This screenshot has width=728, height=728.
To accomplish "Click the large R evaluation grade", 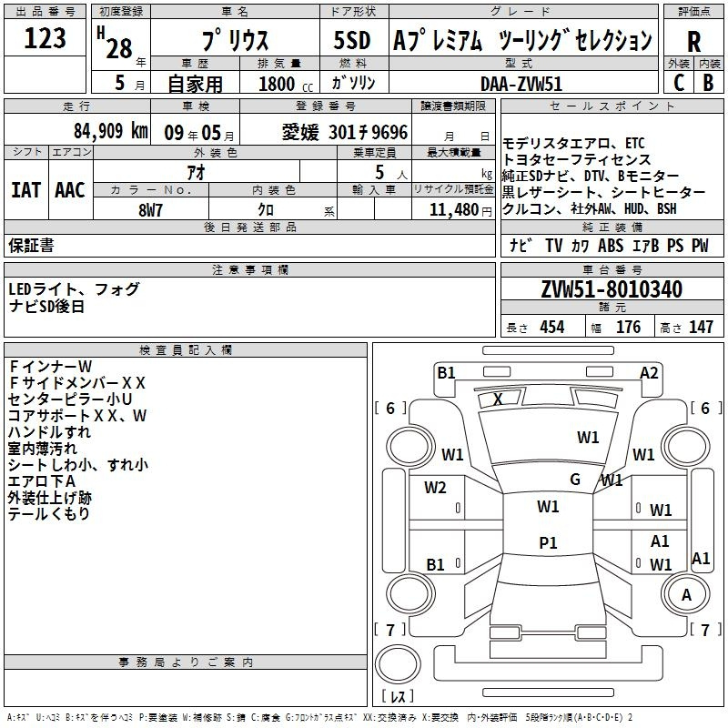I will pos(693,40).
